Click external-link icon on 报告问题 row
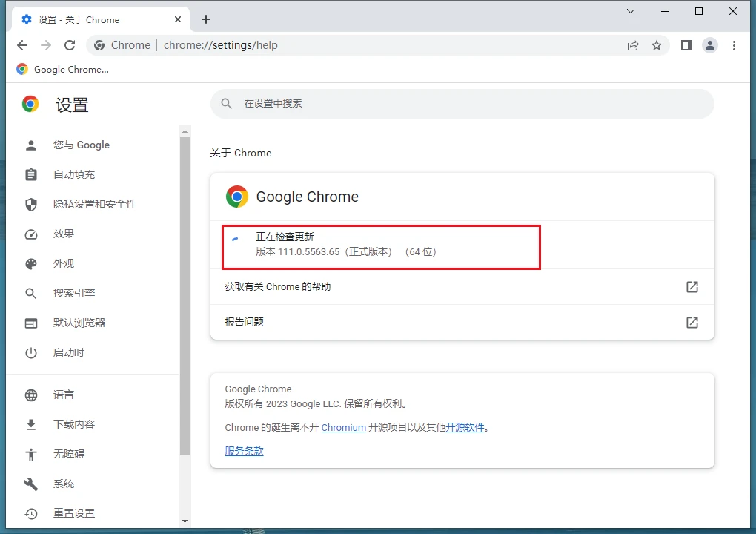This screenshot has height=534, width=756. (692, 322)
